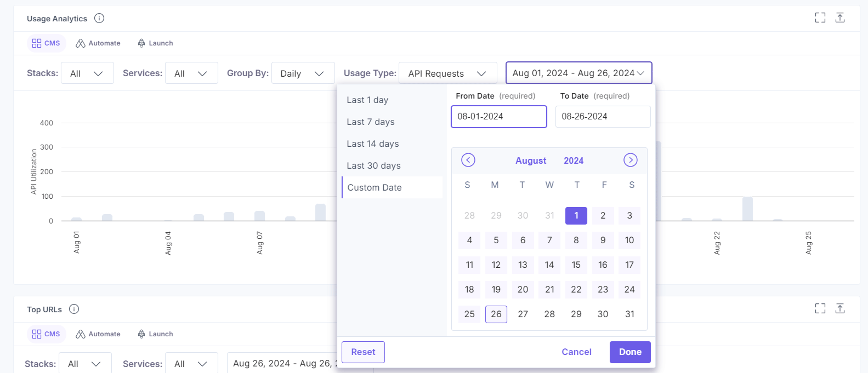Select CMS tab in Usage Analytics
The image size is (868, 373).
click(x=46, y=43)
